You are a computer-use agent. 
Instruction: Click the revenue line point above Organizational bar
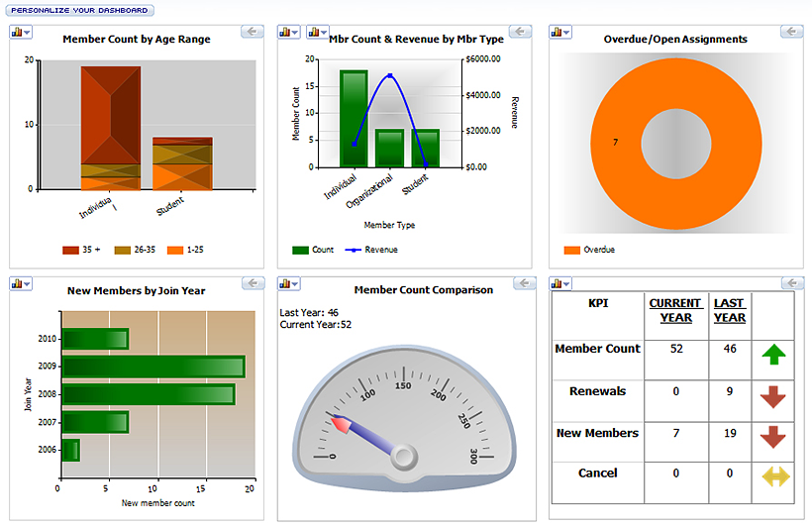(390, 75)
